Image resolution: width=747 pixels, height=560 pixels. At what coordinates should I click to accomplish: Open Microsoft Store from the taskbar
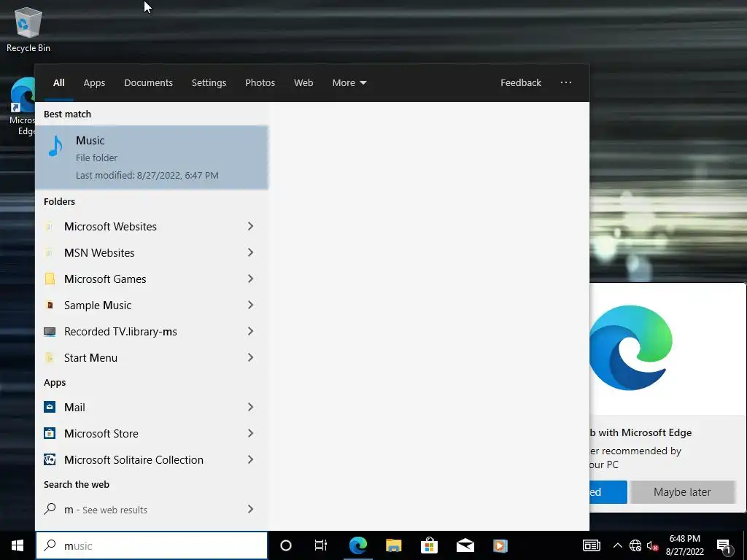pos(429,545)
